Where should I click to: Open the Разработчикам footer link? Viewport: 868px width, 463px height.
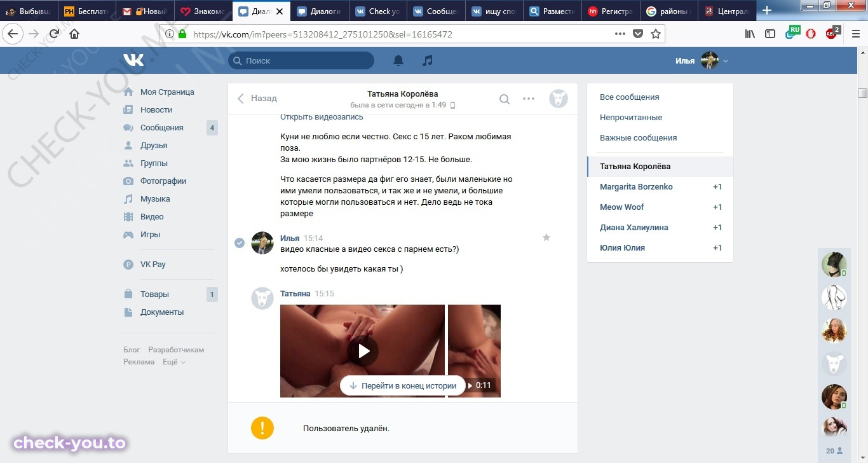tap(176, 350)
